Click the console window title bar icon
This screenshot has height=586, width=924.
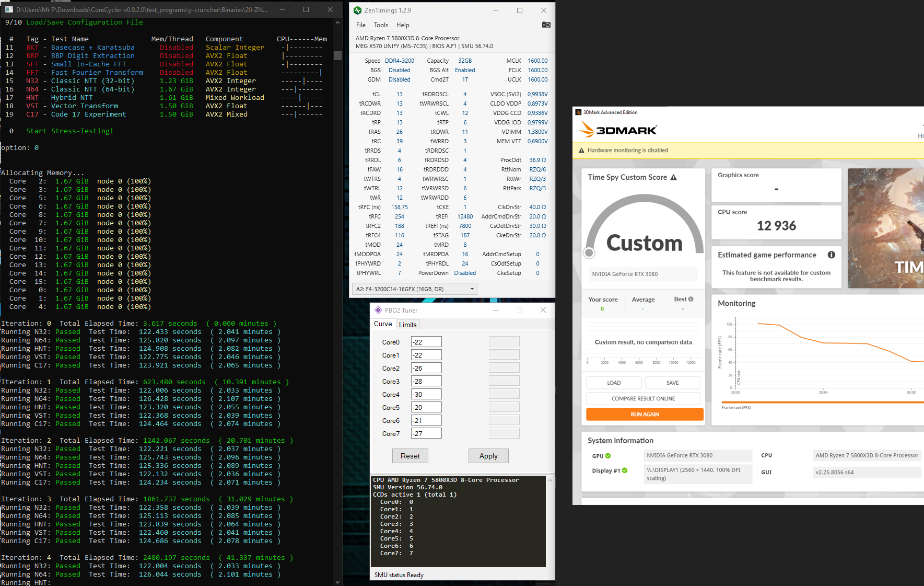pos(8,9)
